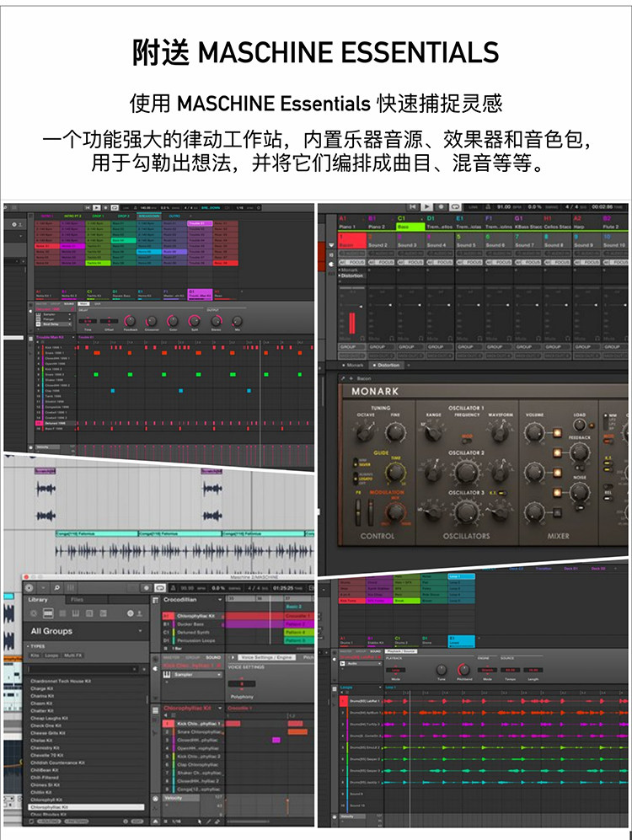Click the Monark Load knob
The height and width of the screenshot is (840, 632).
(x=580, y=425)
